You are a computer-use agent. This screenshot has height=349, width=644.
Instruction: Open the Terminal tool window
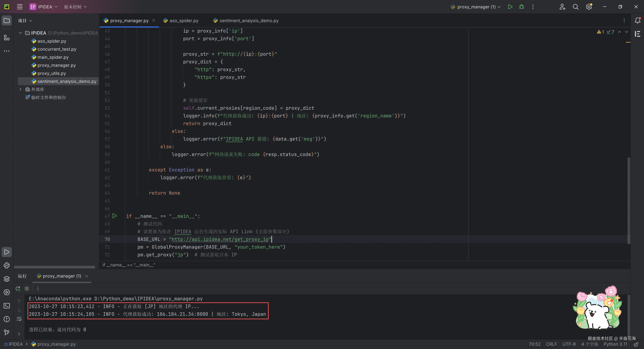point(7,306)
